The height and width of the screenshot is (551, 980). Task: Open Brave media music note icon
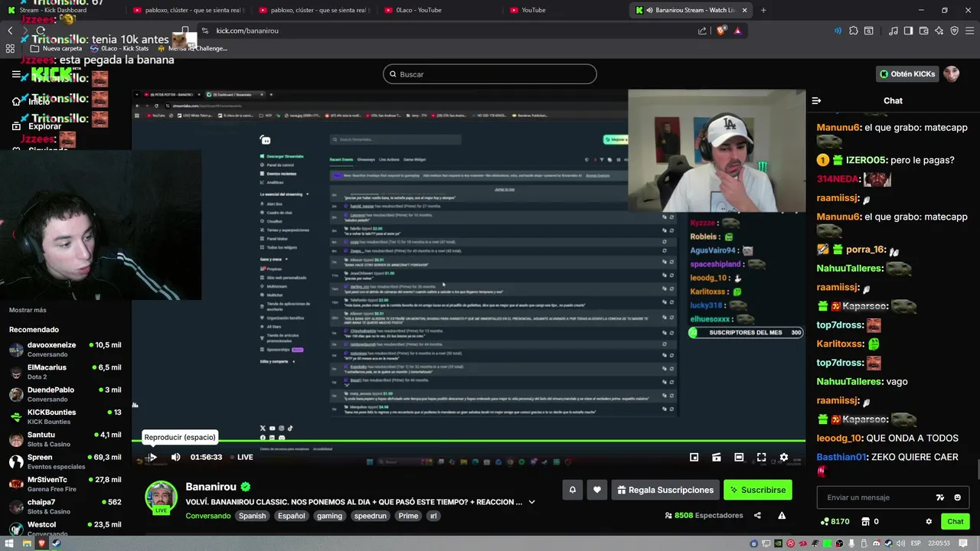point(893,31)
